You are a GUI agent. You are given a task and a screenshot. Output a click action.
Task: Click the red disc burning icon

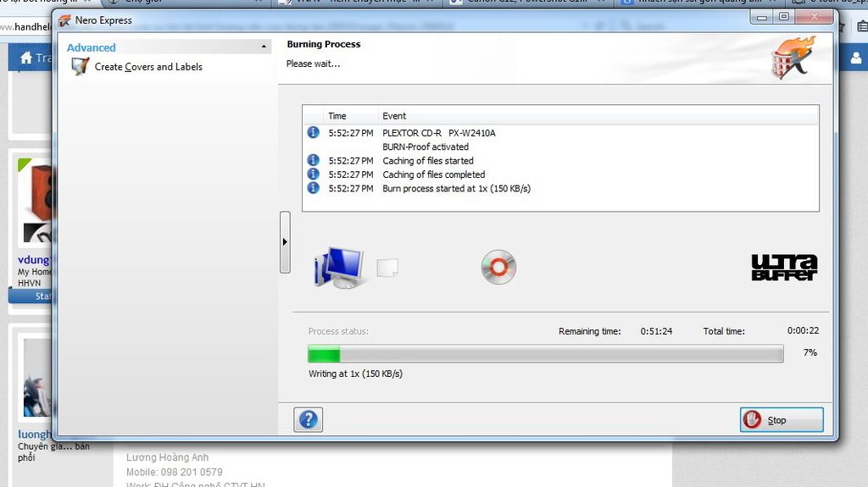click(x=498, y=267)
